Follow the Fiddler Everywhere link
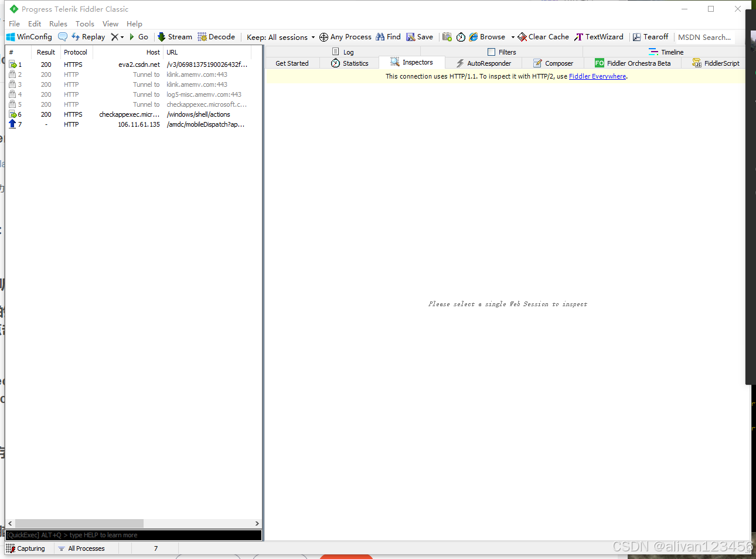 coord(597,76)
